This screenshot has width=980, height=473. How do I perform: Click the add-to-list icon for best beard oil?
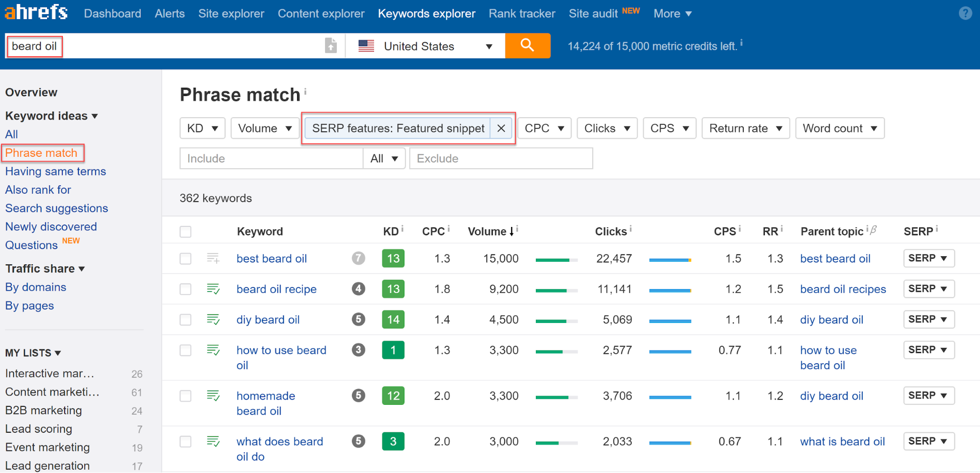(213, 258)
